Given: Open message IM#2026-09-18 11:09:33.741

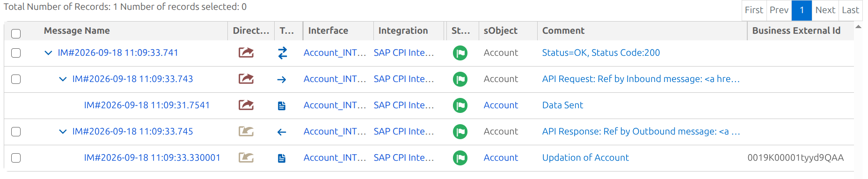Looking at the screenshot, I should pyautogui.click(x=118, y=52).
